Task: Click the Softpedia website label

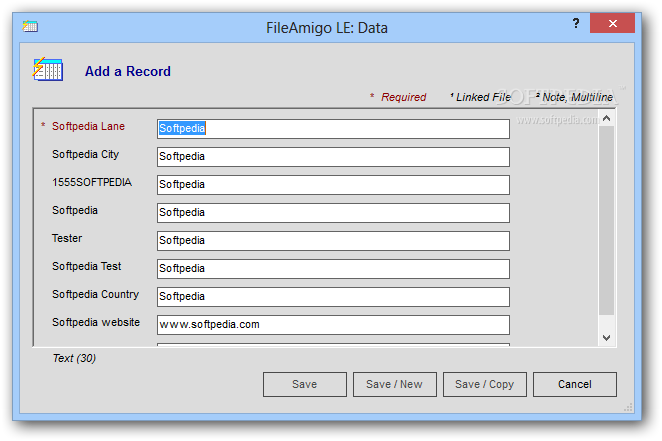Action: pos(96,322)
